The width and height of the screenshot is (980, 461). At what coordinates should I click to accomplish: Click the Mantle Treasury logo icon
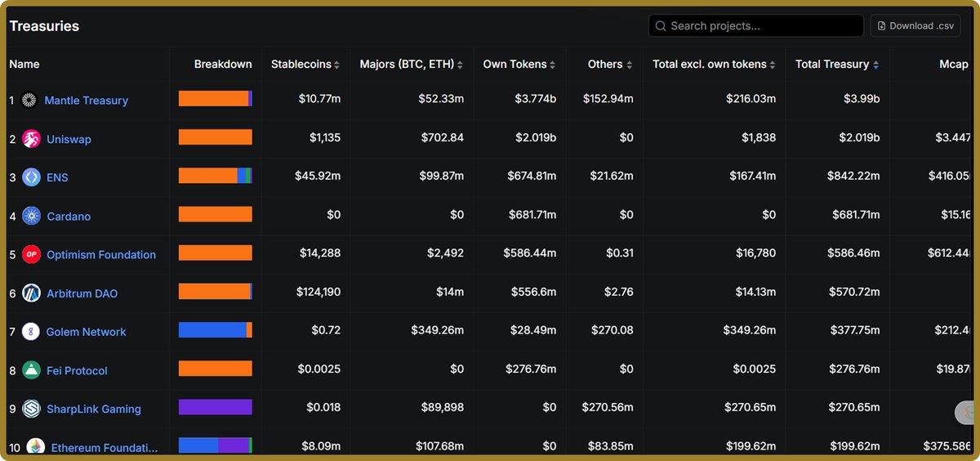click(29, 100)
